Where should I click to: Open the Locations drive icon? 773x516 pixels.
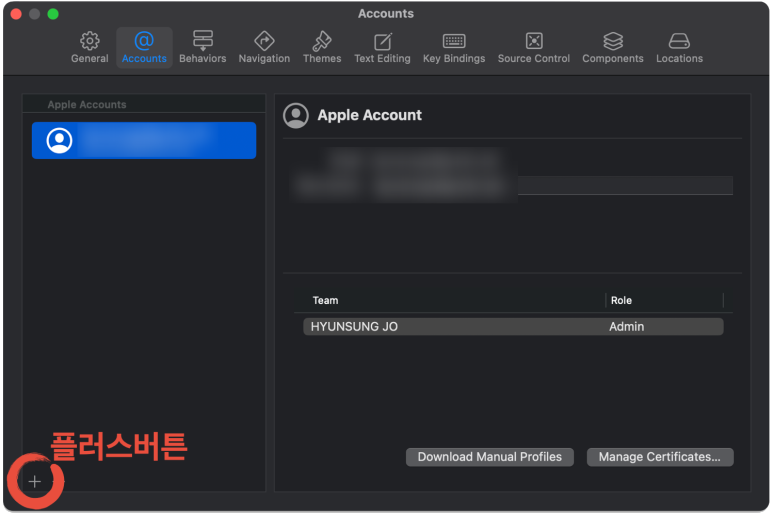(679, 41)
